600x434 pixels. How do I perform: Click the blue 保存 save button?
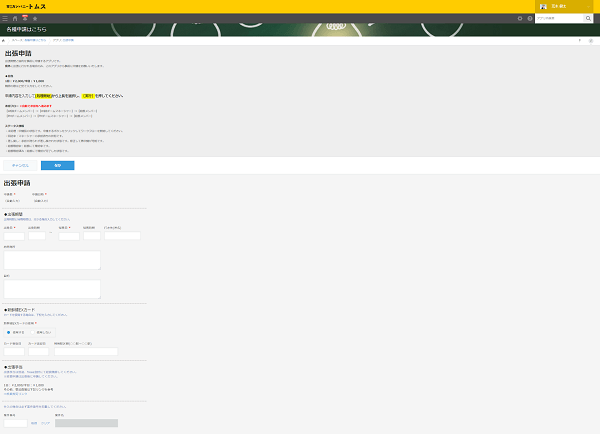pyautogui.click(x=57, y=165)
